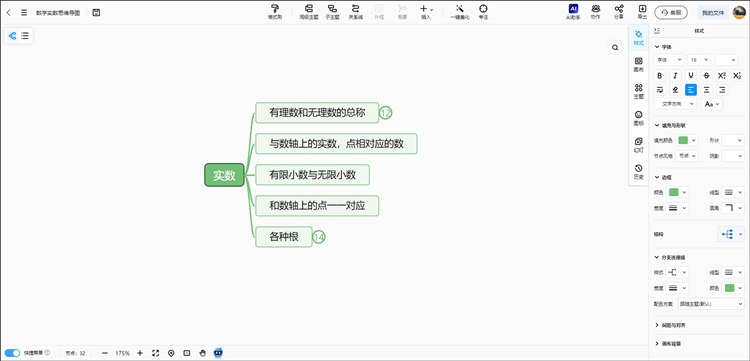Open the structure (结构) layout dropdown

click(731, 234)
